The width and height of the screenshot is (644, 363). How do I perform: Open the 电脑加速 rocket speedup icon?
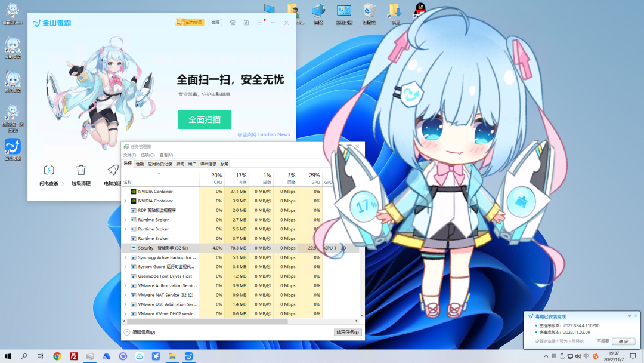113,170
